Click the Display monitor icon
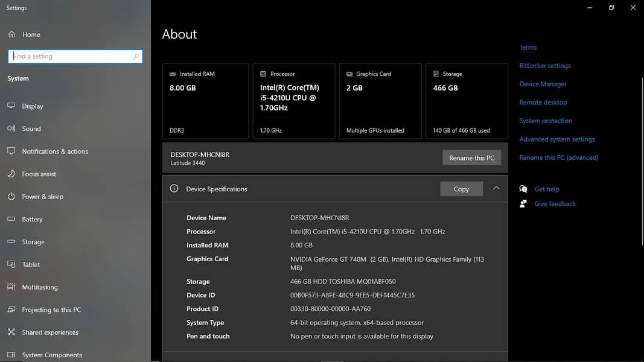The height and width of the screenshot is (362, 644). 11,106
